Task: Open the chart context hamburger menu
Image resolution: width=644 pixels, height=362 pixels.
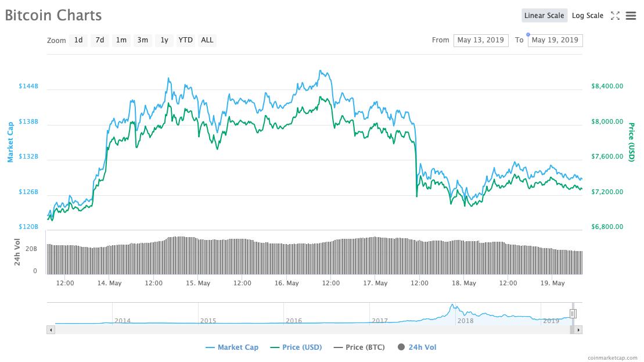Action: [x=631, y=16]
